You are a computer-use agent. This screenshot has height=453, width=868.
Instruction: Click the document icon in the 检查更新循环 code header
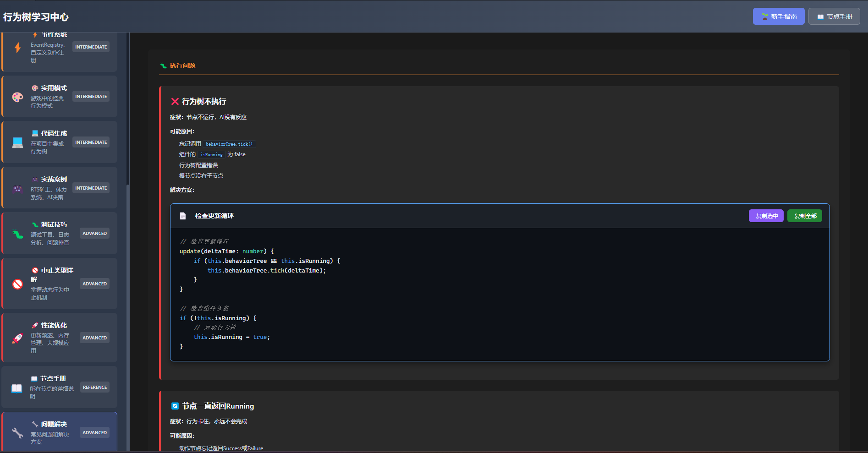point(183,216)
